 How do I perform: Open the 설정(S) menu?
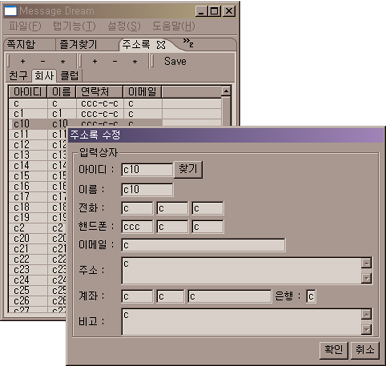coord(124,26)
